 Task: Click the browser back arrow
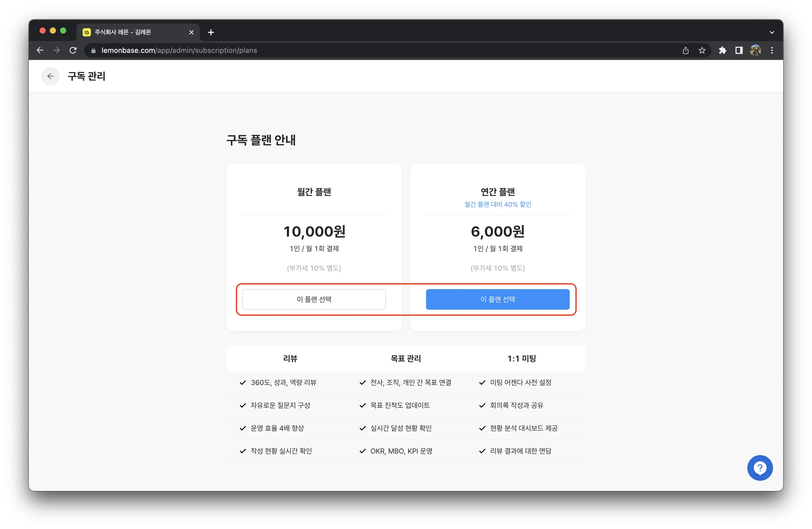coord(40,51)
